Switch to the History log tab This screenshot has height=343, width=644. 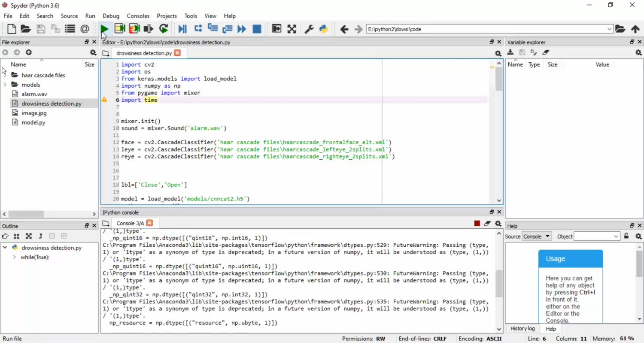coord(522,328)
